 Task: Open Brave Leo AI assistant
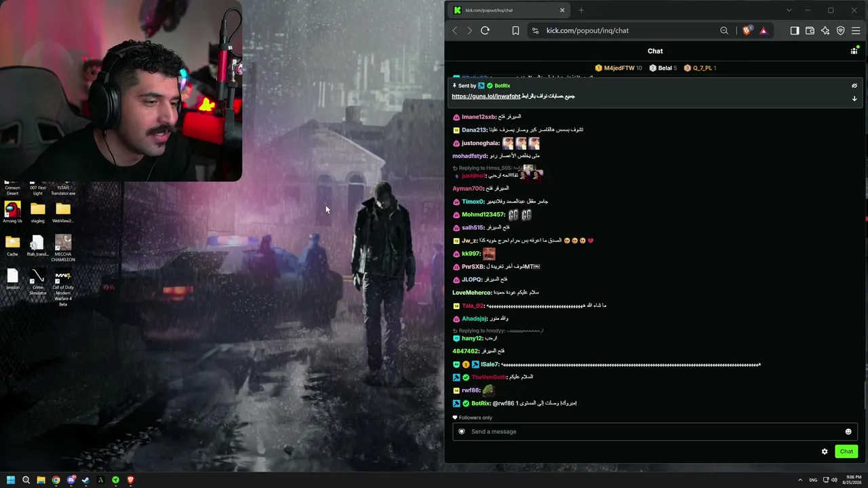(x=825, y=30)
